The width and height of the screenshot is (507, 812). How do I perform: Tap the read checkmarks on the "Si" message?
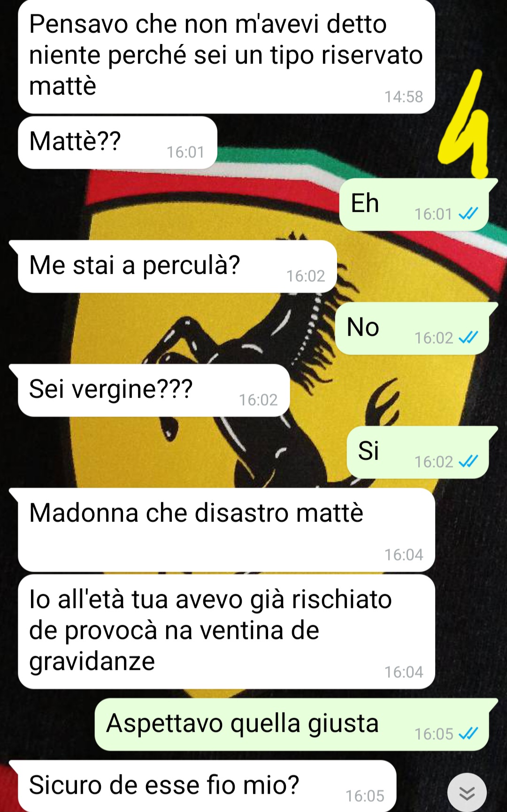click(468, 461)
